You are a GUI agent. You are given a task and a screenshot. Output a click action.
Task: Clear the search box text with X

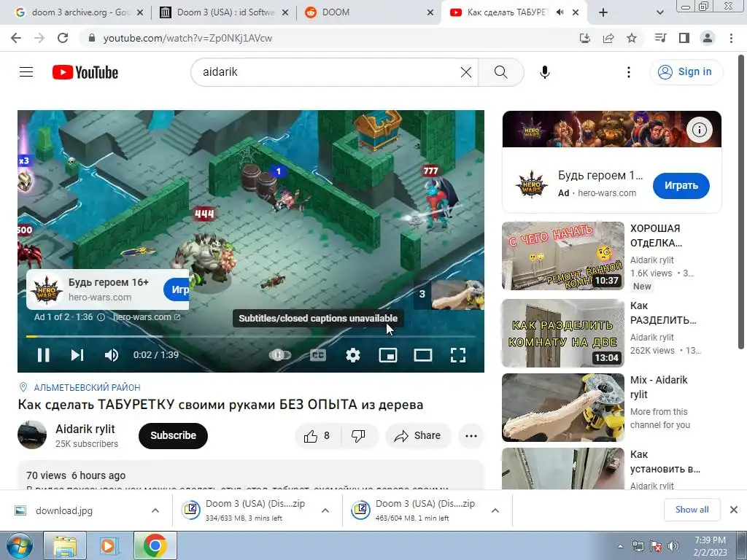(x=466, y=72)
